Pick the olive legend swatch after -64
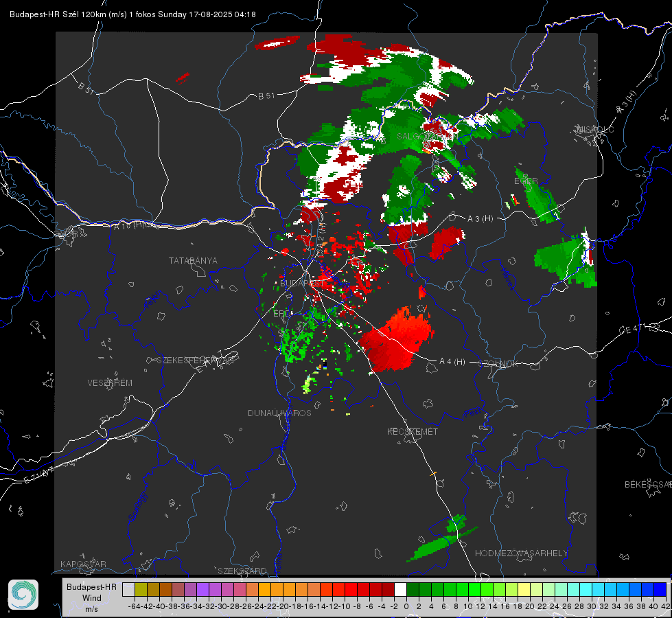The height and width of the screenshot is (618, 672). coord(141,589)
